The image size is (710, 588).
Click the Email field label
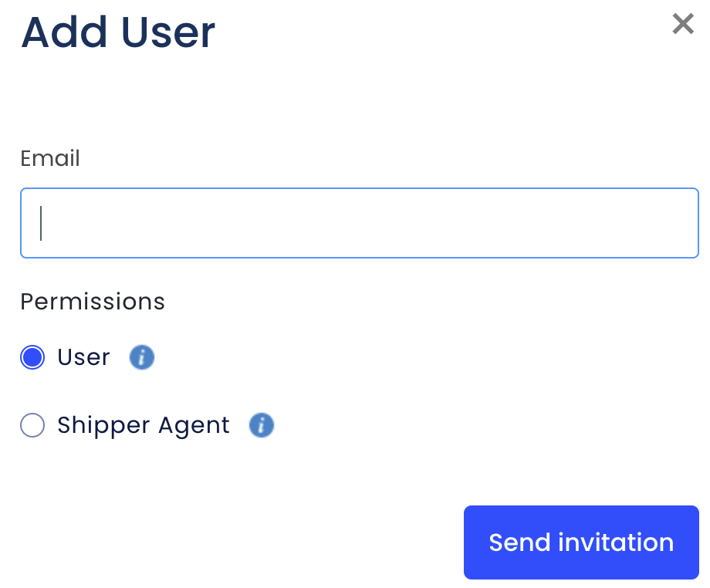pyautogui.click(x=50, y=159)
